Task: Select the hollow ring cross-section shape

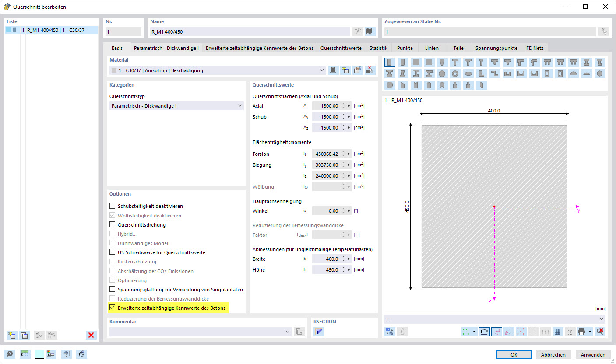Action: click(455, 73)
